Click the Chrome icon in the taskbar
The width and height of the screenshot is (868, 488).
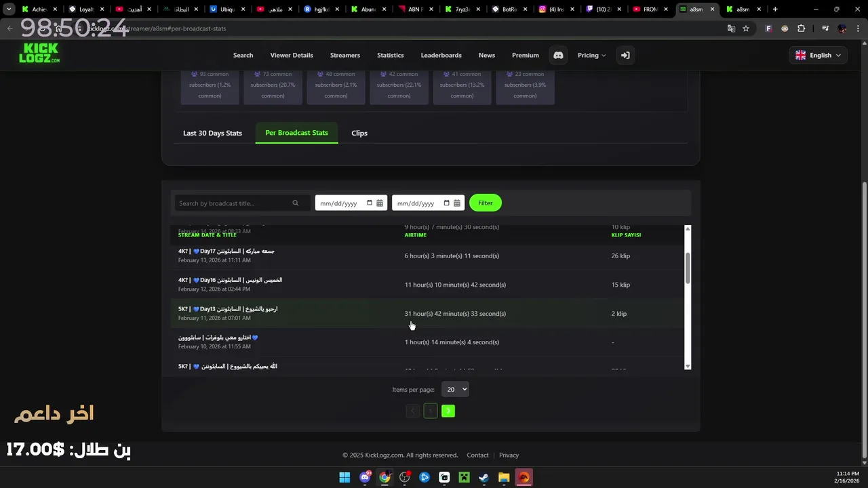coord(384,477)
